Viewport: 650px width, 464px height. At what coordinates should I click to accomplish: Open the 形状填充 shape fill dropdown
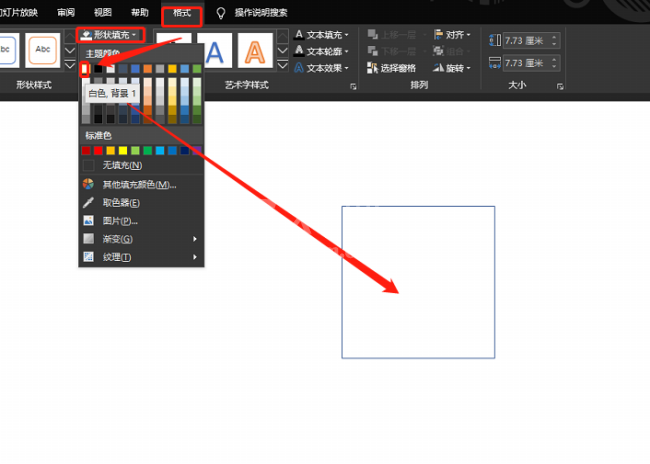point(110,35)
